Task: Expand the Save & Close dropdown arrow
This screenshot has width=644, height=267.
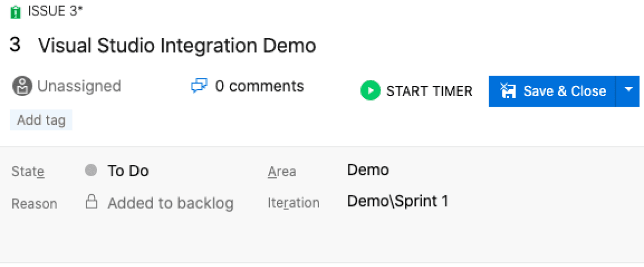Action: click(x=628, y=90)
